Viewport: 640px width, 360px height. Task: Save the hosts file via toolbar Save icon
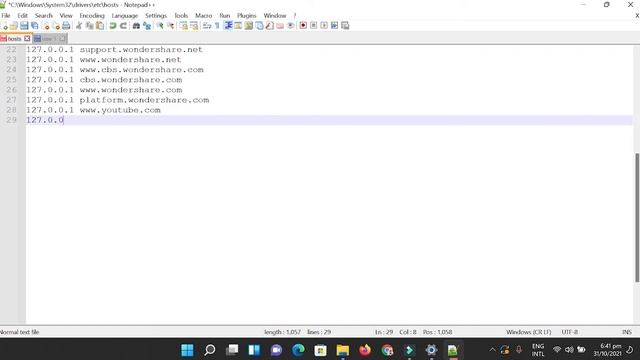click(24, 26)
